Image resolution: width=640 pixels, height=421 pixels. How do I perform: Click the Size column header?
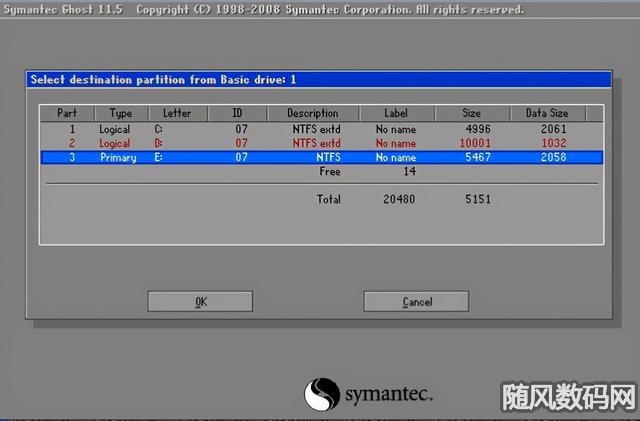click(x=471, y=113)
